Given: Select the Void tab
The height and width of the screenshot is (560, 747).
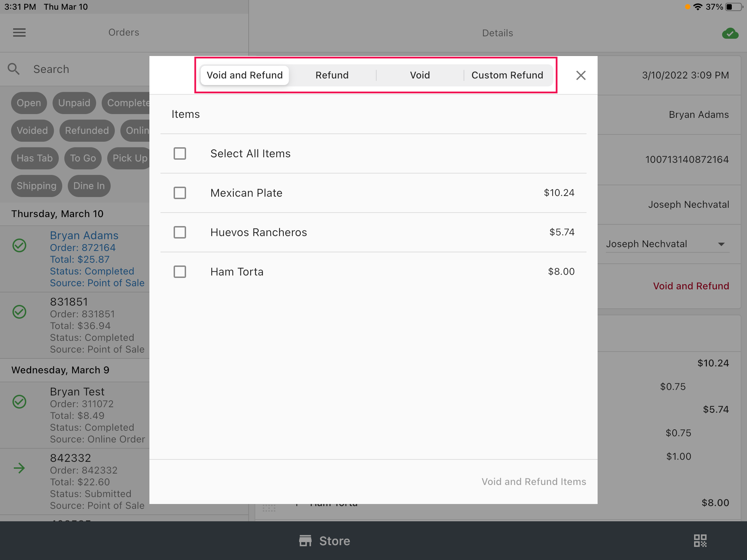Looking at the screenshot, I should (420, 75).
